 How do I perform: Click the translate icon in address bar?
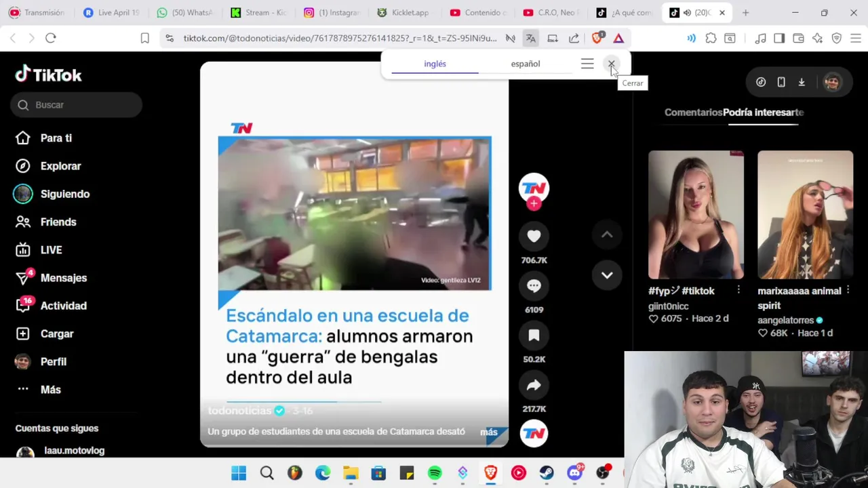click(531, 38)
